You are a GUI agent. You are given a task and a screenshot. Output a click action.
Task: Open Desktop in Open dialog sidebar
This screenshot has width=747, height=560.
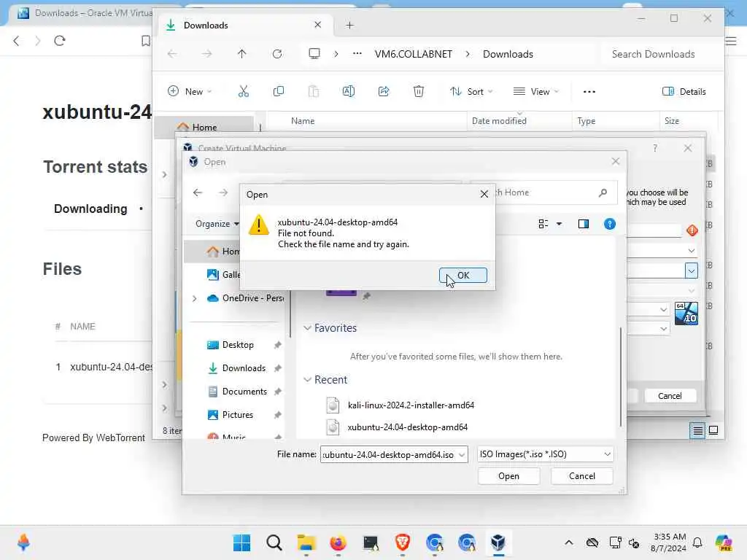point(237,345)
